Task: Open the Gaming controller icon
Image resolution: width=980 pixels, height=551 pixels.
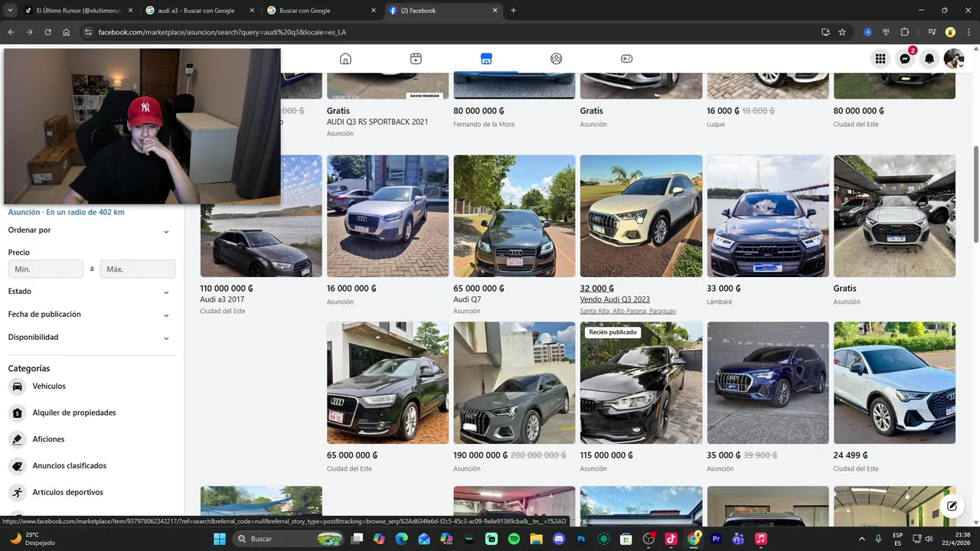Action: coord(626,59)
